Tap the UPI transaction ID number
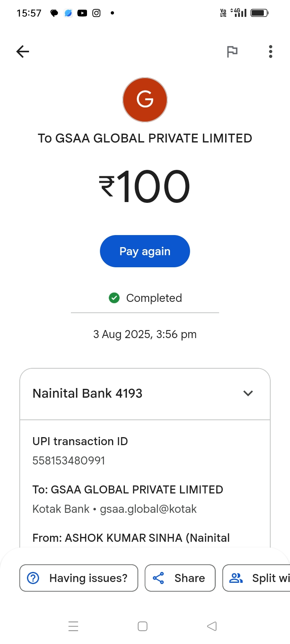The image size is (290, 644). click(69, 460)
